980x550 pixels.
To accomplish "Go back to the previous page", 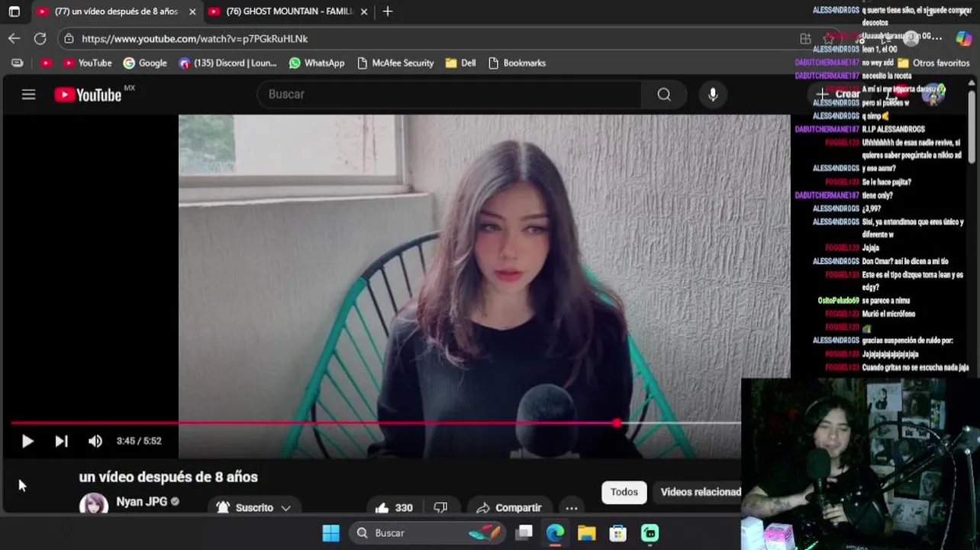I will point(15,38).
